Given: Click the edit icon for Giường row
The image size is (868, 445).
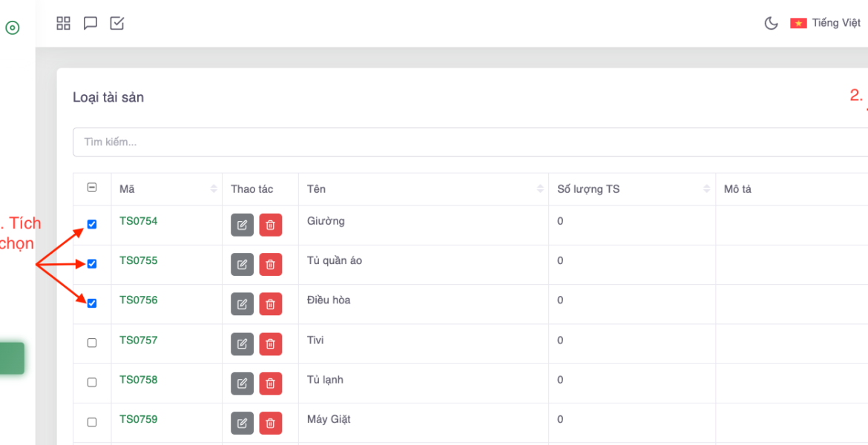Looking at the screenshot, I should pyautogui.click(x=242, y=225).
